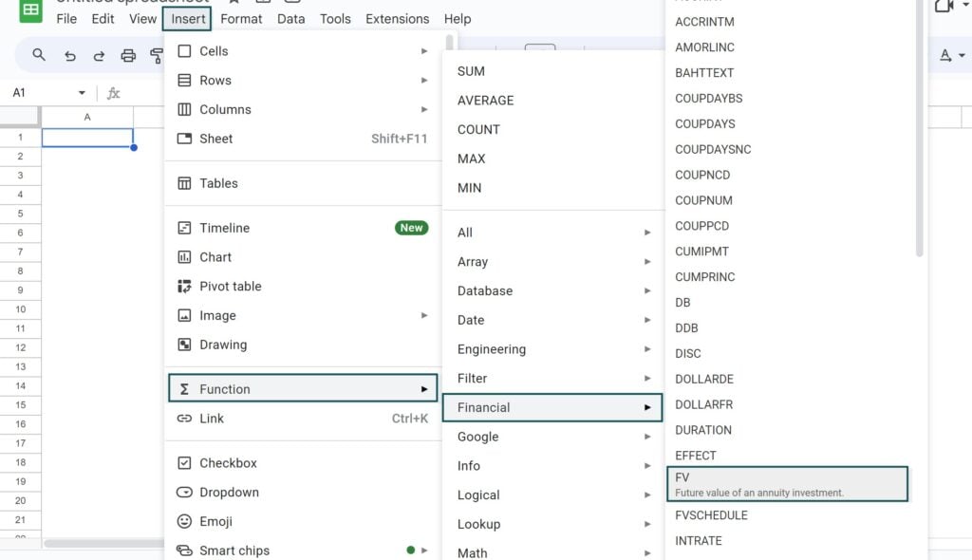Open the Google Sheets home icon
The image size is (972, 560).
coord(30,10)
